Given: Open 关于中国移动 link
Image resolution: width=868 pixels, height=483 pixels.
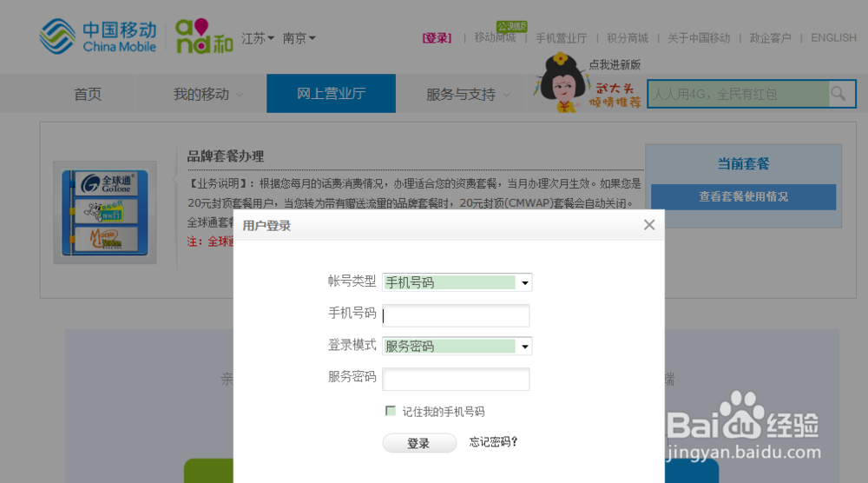Looking at the screenshot, I should 699,38.
